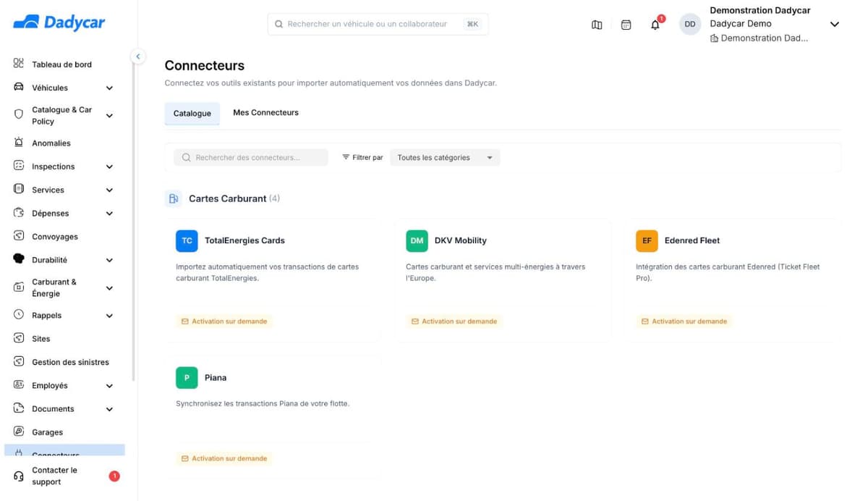Focus the Rechercher des connecteurs field
Screen dimensions: 868x501
point(251,157)
